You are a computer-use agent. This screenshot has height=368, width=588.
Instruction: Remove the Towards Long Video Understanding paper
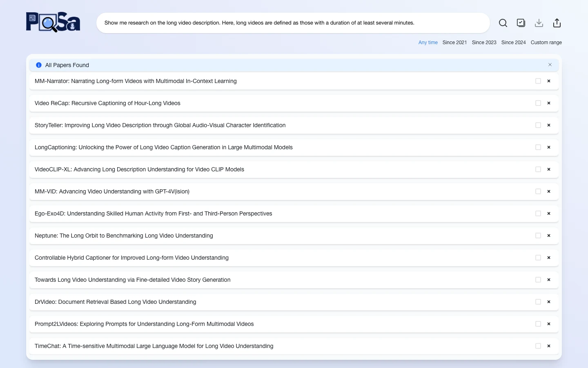[549, 280]
